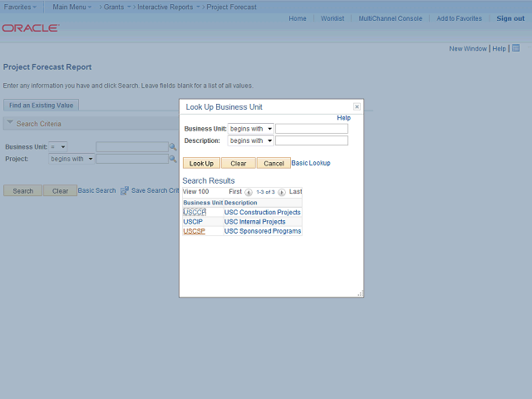Click the Worklist link
Screen dimensions: 532x399
point(332,18)
